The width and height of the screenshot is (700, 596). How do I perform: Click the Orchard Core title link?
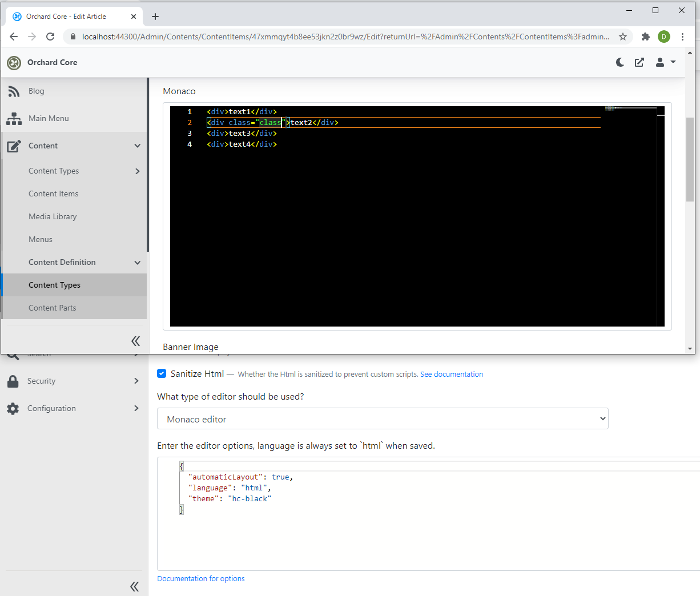click(53, 63)
